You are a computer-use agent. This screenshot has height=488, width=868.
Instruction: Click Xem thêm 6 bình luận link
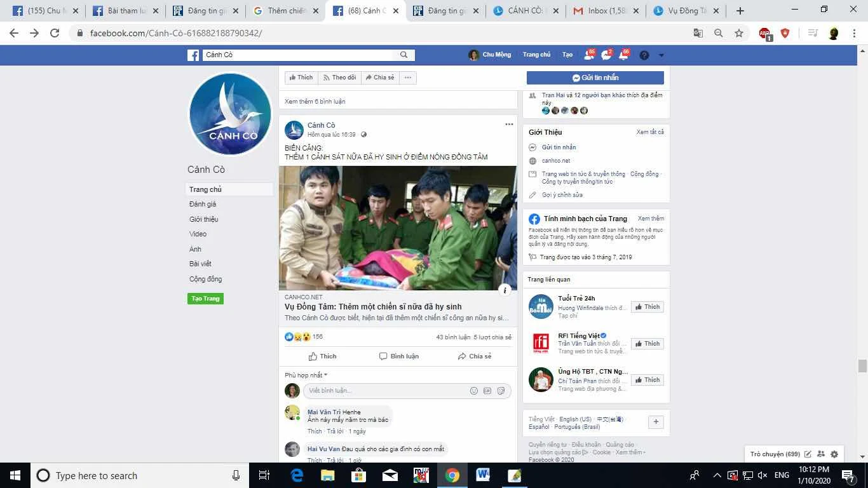pos(315,102)
